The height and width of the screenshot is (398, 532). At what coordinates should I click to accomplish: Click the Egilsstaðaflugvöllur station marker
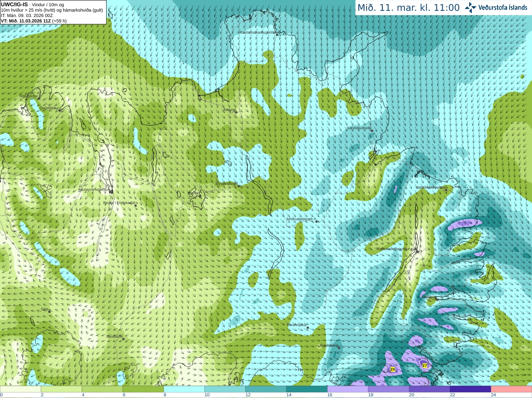(x=417, y=251)
